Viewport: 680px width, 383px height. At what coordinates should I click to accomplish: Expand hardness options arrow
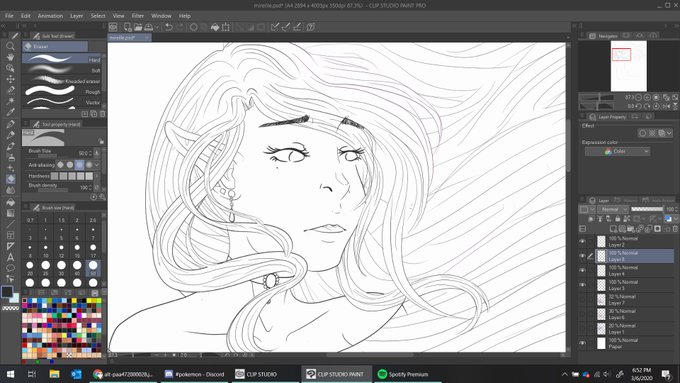[x=97, y=176]
